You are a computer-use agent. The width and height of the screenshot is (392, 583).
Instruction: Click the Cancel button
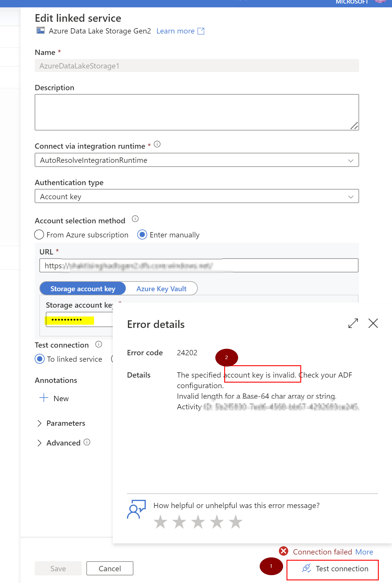pos(110,569)
